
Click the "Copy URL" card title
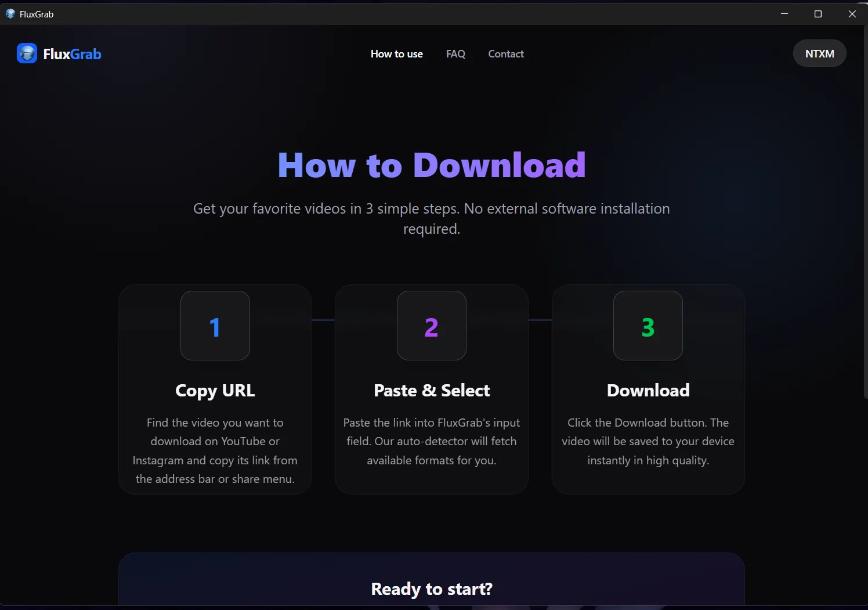tap(215, 391)
